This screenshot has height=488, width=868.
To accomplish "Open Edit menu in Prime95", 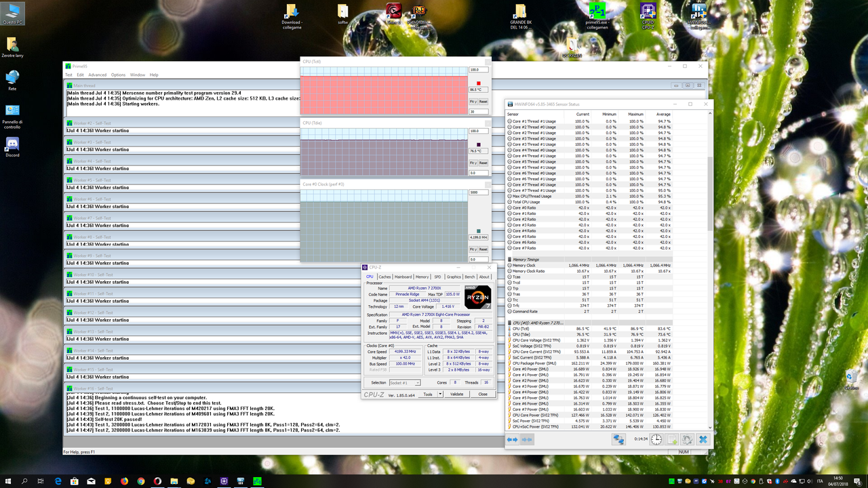I will (x=81, y=75).
